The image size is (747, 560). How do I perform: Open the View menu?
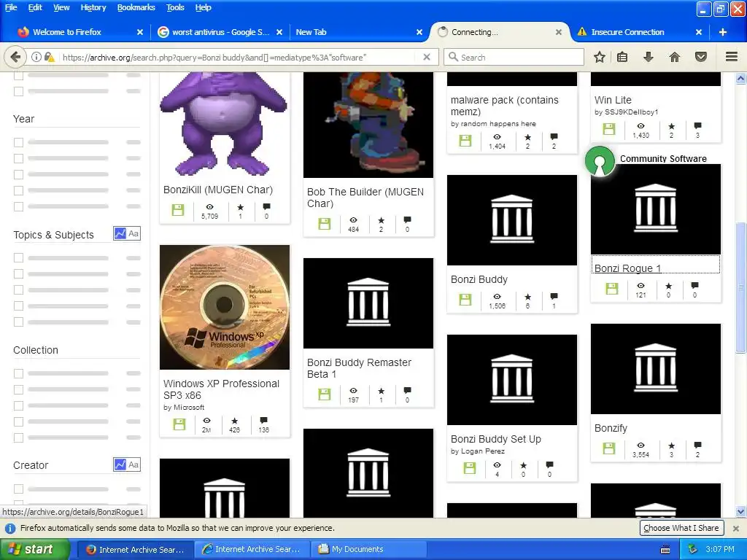pyautogui.click(x=61, y=7)
